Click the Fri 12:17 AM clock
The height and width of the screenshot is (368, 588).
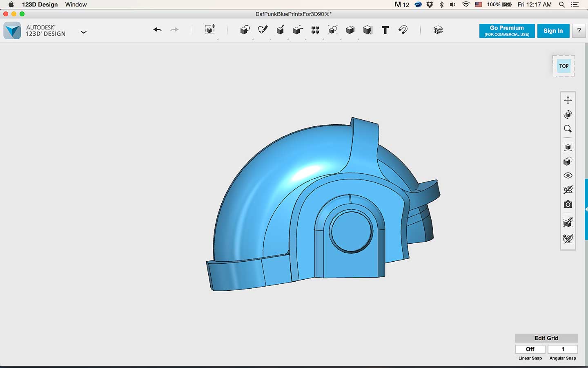click(535, 4)
